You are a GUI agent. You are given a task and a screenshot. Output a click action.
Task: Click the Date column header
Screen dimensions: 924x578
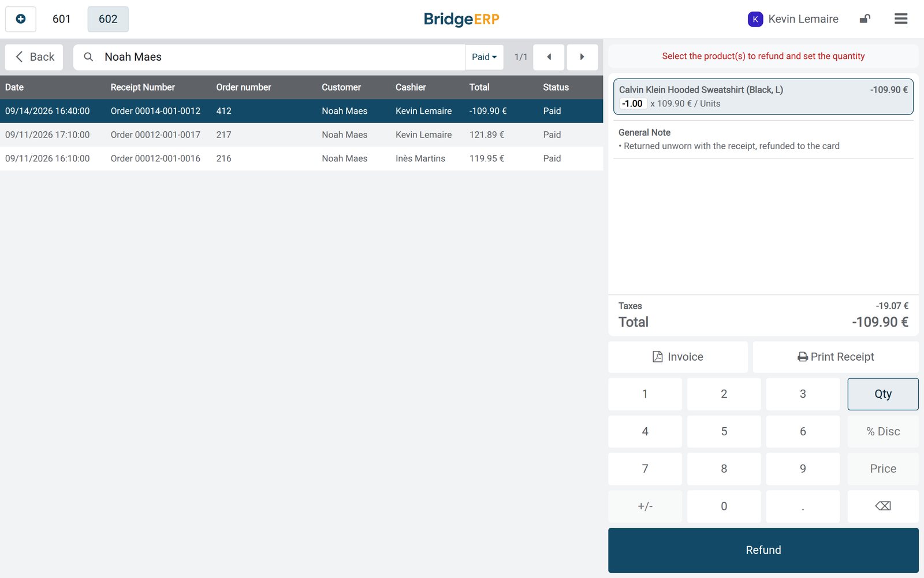coord(14,87)
